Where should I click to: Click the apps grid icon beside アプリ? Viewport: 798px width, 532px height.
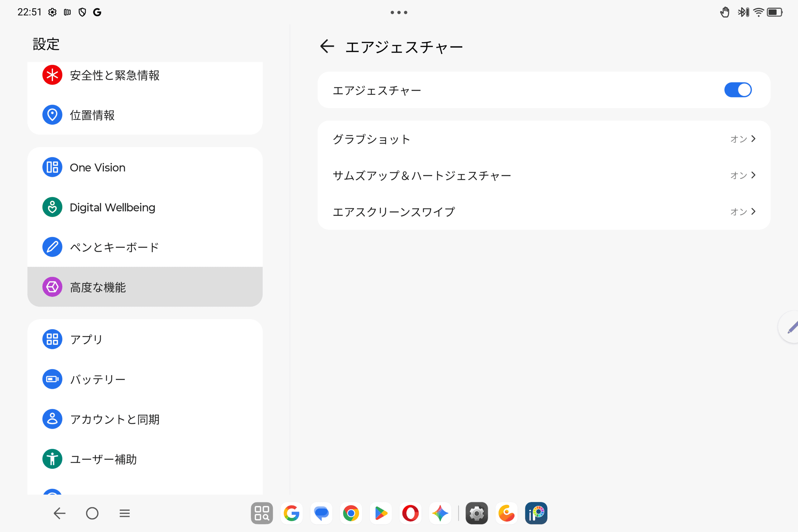tap(52, 339)
